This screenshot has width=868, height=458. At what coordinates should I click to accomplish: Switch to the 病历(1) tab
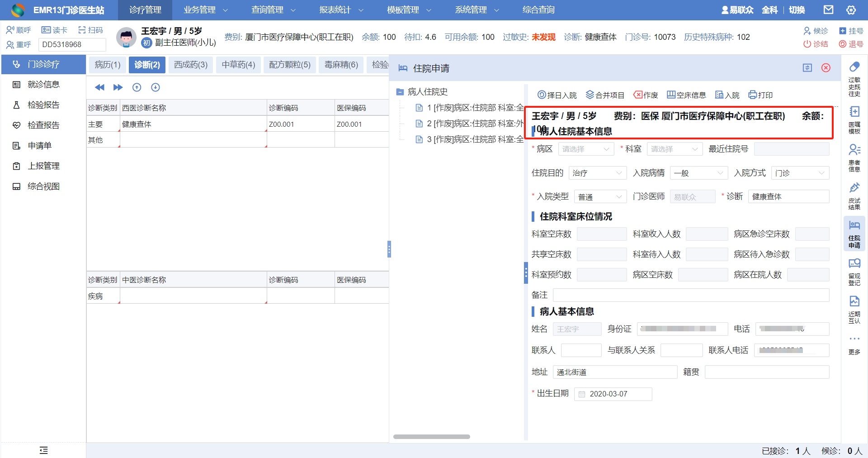point(108,65)
